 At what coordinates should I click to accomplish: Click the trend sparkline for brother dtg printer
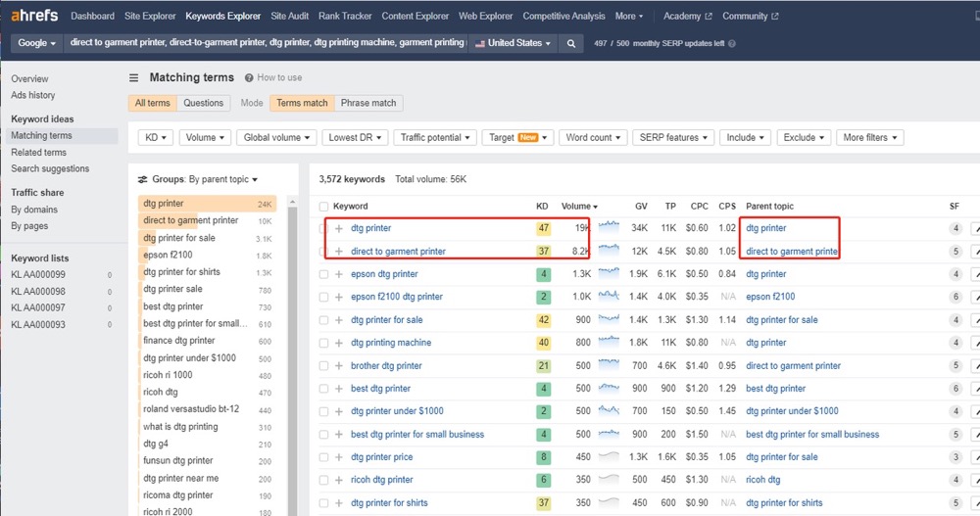pyautogui.click(x=609, y=365)
